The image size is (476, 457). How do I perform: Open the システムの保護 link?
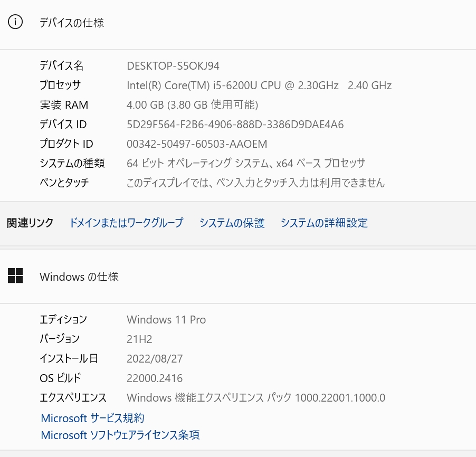tap(232, 223)
